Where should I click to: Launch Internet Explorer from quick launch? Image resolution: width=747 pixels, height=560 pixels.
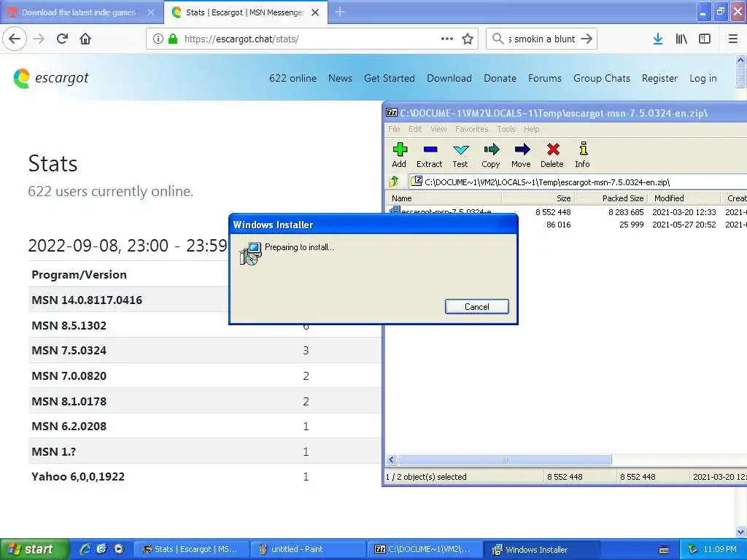tap(85, 549)
